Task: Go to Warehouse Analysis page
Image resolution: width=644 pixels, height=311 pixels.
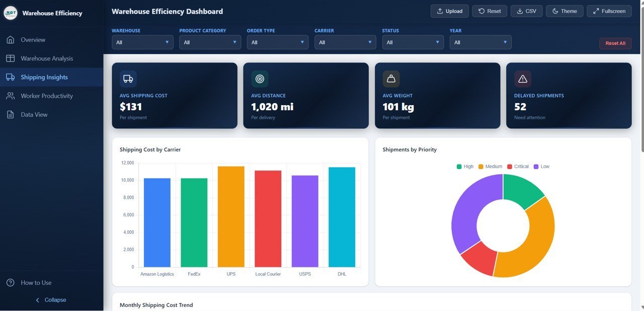Action: [x=46, y=58]
